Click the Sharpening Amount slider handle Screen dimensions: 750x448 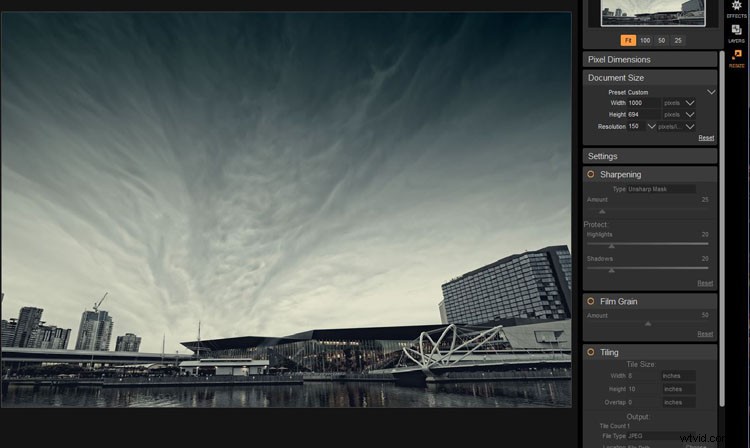tap(602, 211)
